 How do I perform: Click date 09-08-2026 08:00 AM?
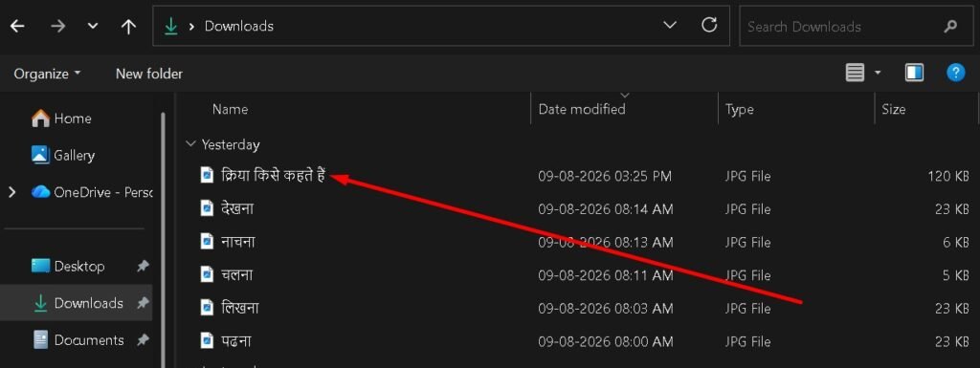click(606, 342)
